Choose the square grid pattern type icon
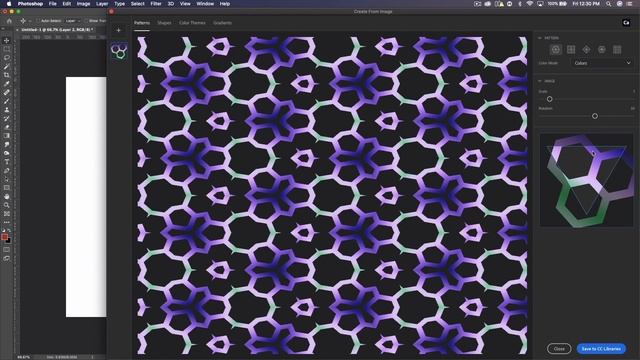 click(x=571, y=49)
